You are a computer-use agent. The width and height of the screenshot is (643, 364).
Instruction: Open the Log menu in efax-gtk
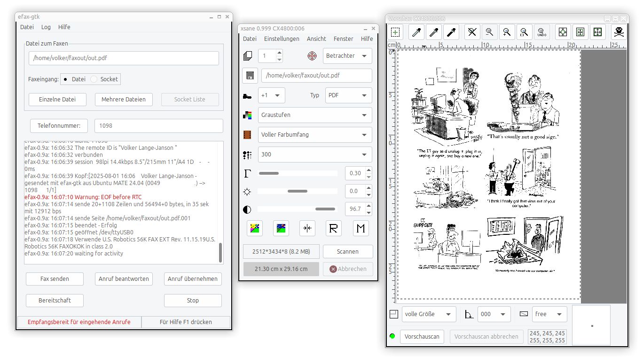tap(46, 27)
